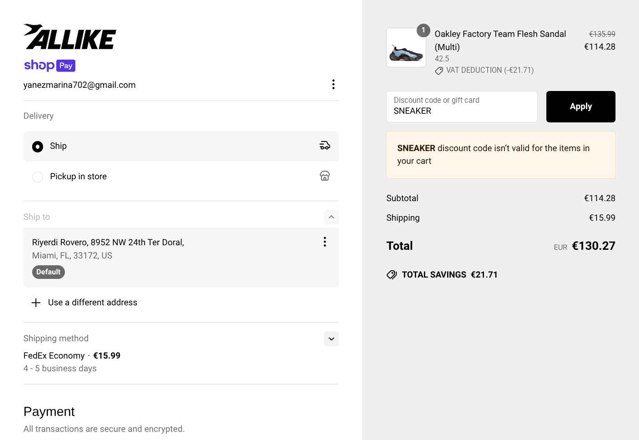The width and height of the screenshot is (639, 440).
Task: Click the Total Savings tag icon
Action: point(392,275)
